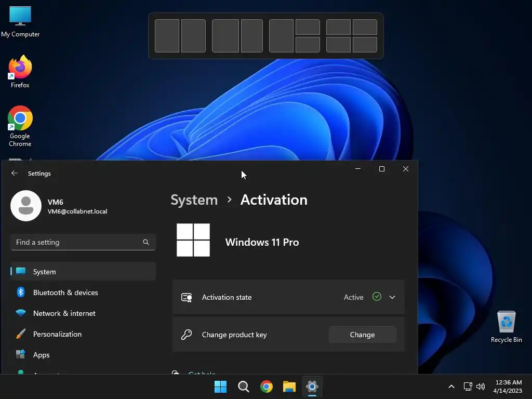This screenshot has width=532, height=399.
Task: Snap to wider left pane of second layout
Action: click(225, 36)
